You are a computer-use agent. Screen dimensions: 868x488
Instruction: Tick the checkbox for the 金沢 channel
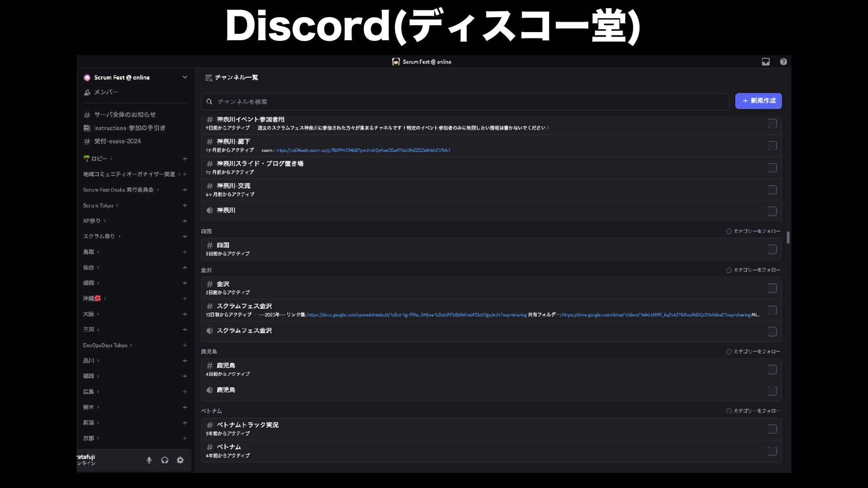click(772, 288)
